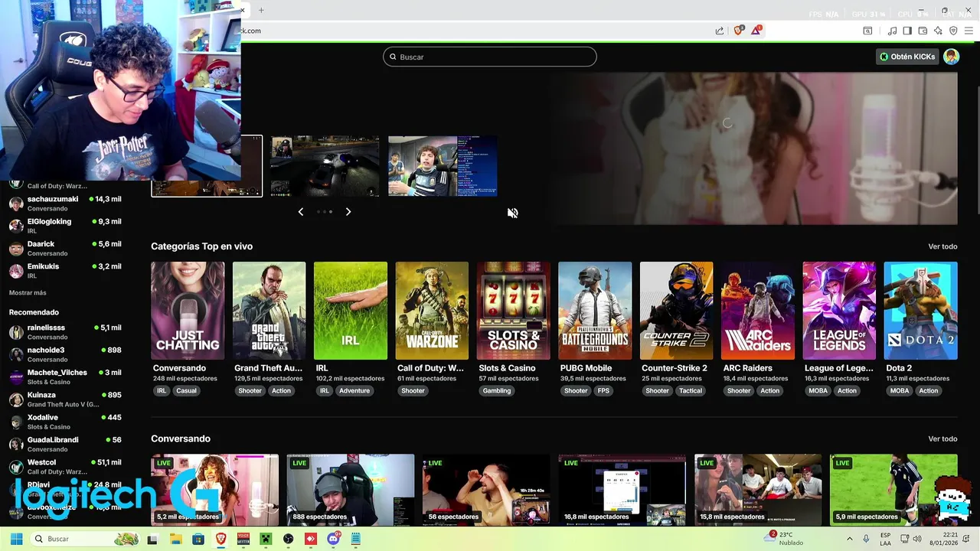The height and width of the screenshot is (551, 980).
Task: Expand the Mostrar más link in sidebar
Action: point(28,292)
